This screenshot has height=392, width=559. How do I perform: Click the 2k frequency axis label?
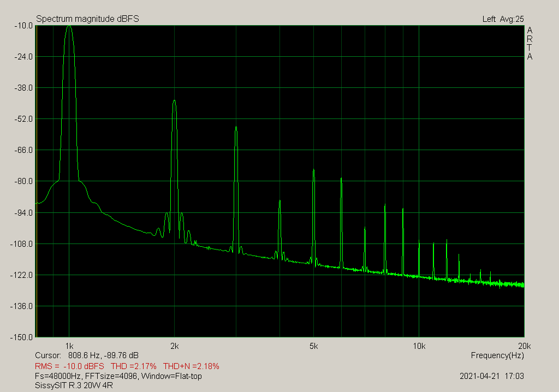tap(174, 346)
